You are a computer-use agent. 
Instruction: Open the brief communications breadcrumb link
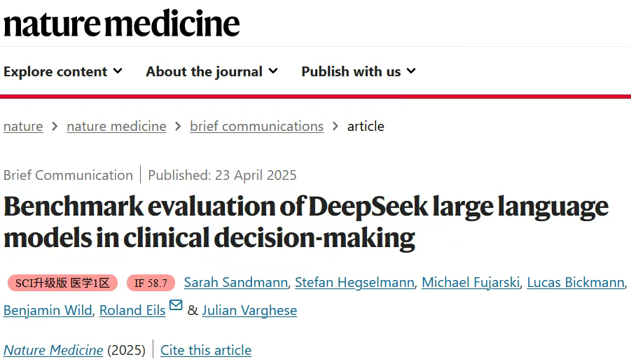[257, 126]
